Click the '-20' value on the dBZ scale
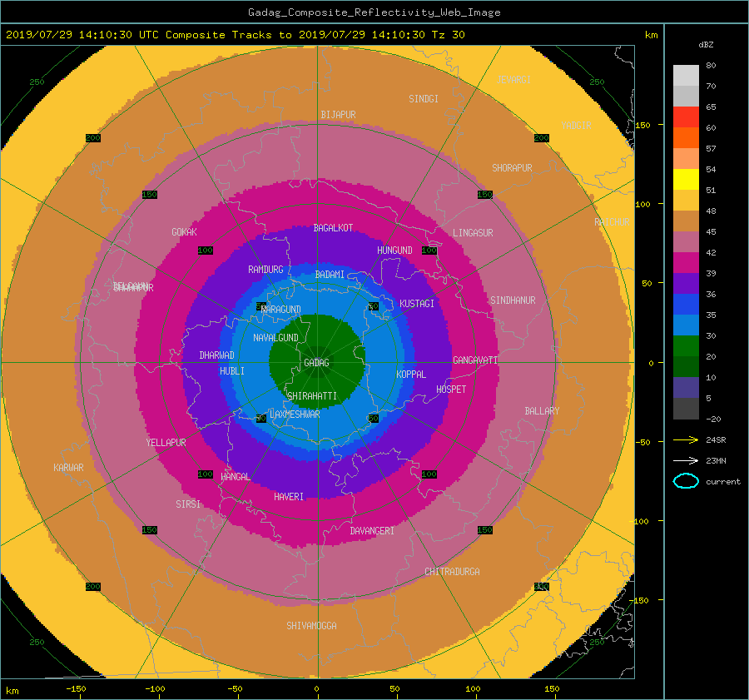 [713, 419]
